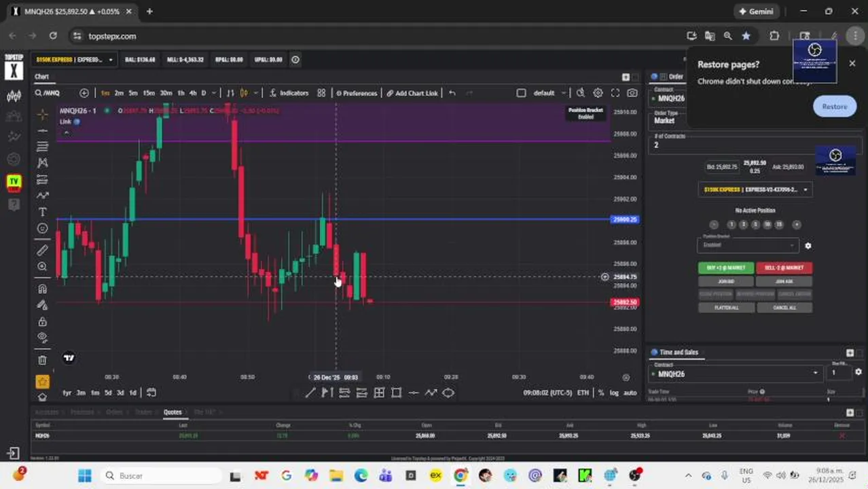Collapse the chart legend chevron
Screen dimensions: 868x489
tap(66, 132)
